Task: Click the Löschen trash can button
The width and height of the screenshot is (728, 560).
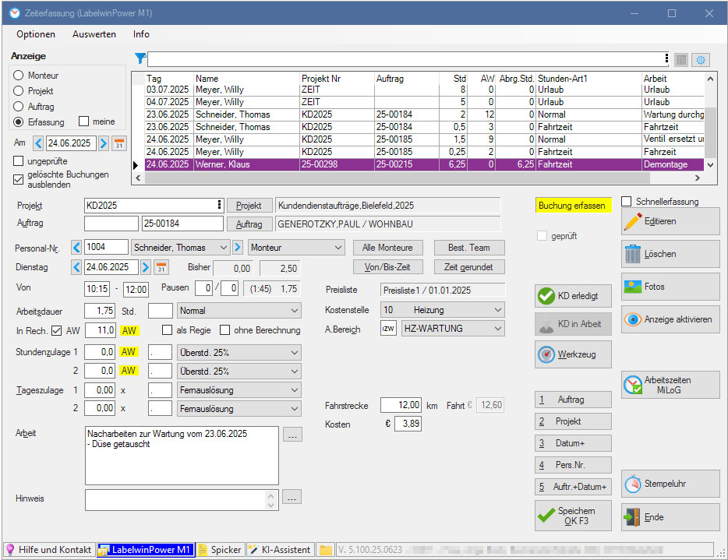Action: [x=670, y=254]
